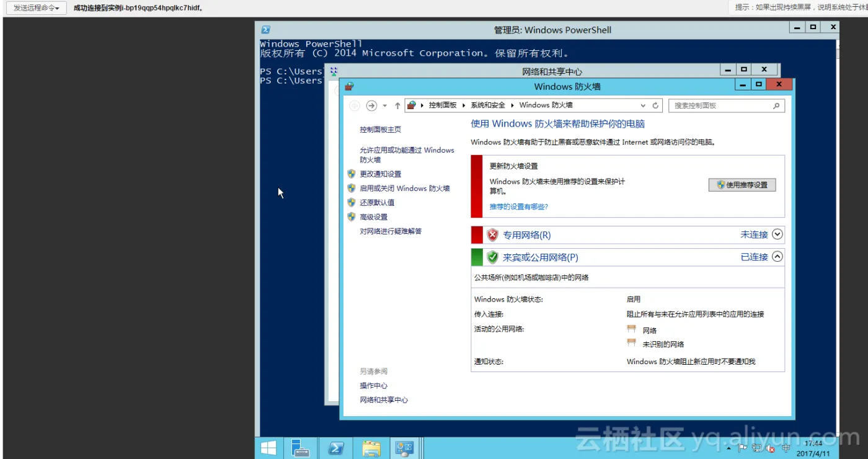Expand the 专用网络(R) section chevron
This screenshot has height=459, width=868.
pyautogui.click(x=777, y=234)
